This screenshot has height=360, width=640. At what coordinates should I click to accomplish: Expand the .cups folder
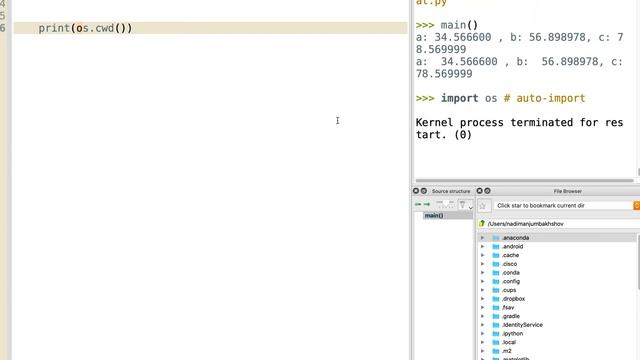(482, 290)
